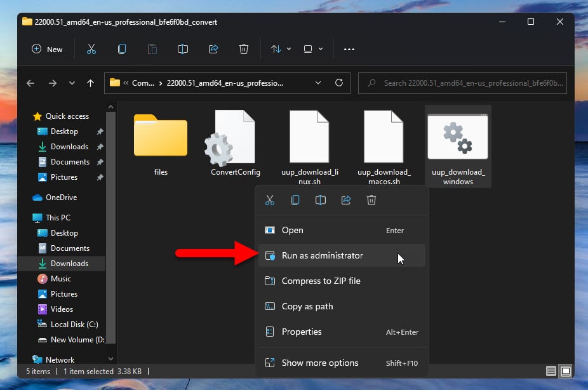
Task: Open the Layout and view options dropdown
Action: (313, 49)
